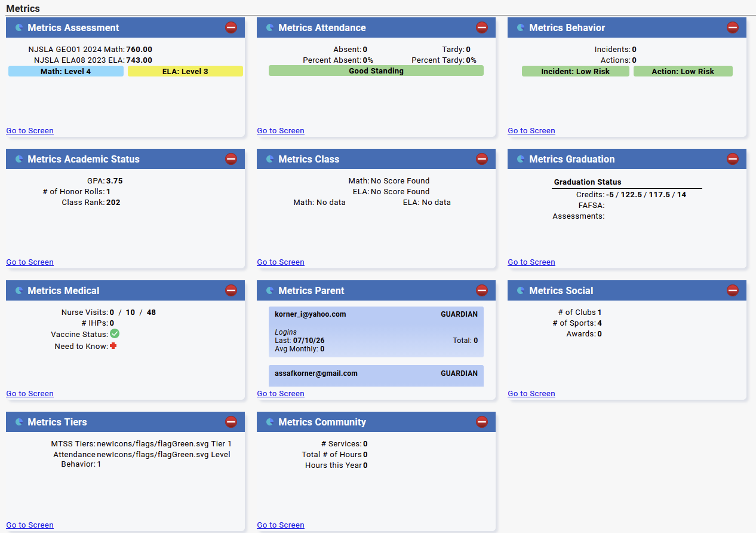Click pie chart icon in Metrics Medical header
Viewport: 756px width, 533px height.
[x=19, y=290]
